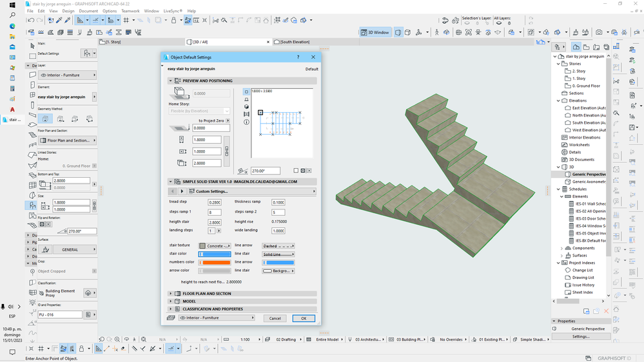This screenshot has width=644, height=362.
Task: Click the 2D plan preview icon in dialog
Action: point(247,92)
